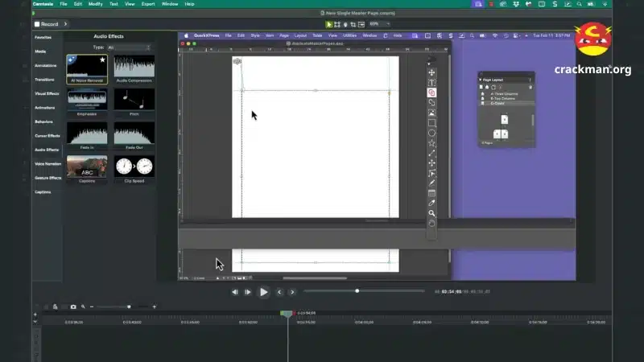644x362 pixels.
Task: Select QuarkXPress Zoom magnifier tool
Action: (431, 213)
